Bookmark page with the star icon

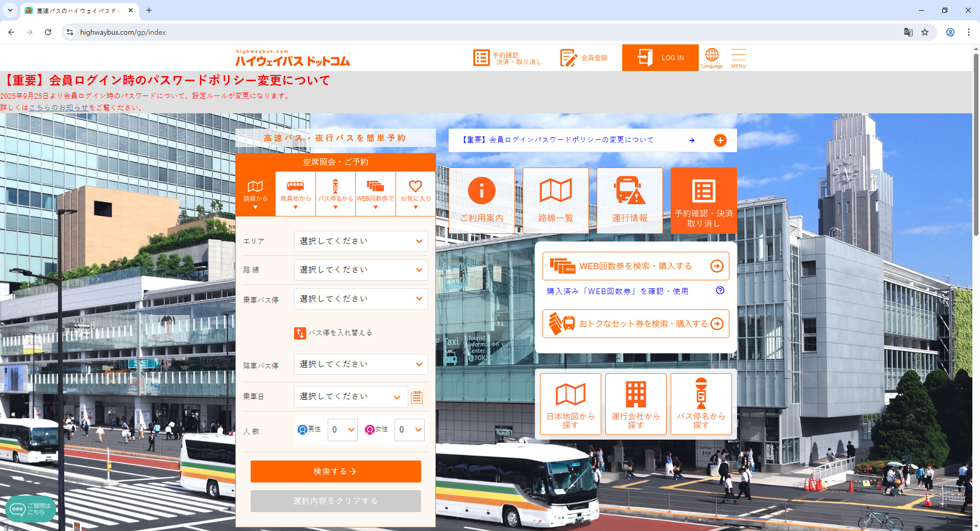pyautogui.click(x=924, y=32)
